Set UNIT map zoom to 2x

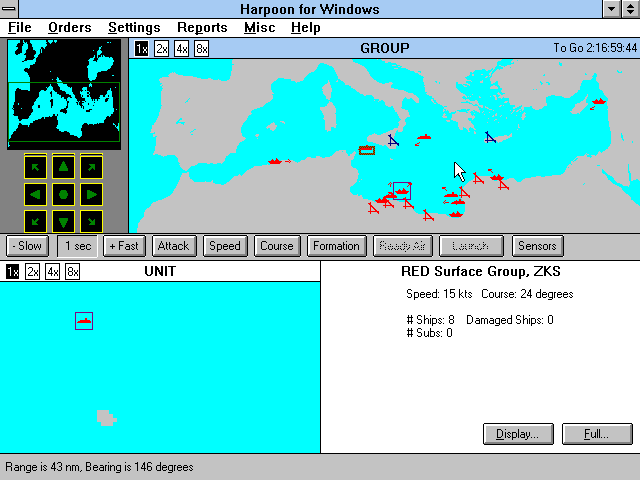tap(33, 271)
